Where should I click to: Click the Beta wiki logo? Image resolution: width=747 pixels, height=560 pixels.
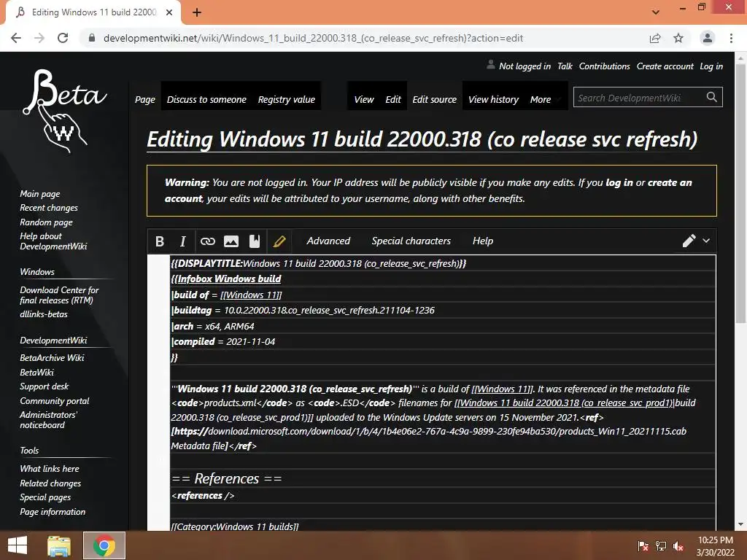pos(64,111)
